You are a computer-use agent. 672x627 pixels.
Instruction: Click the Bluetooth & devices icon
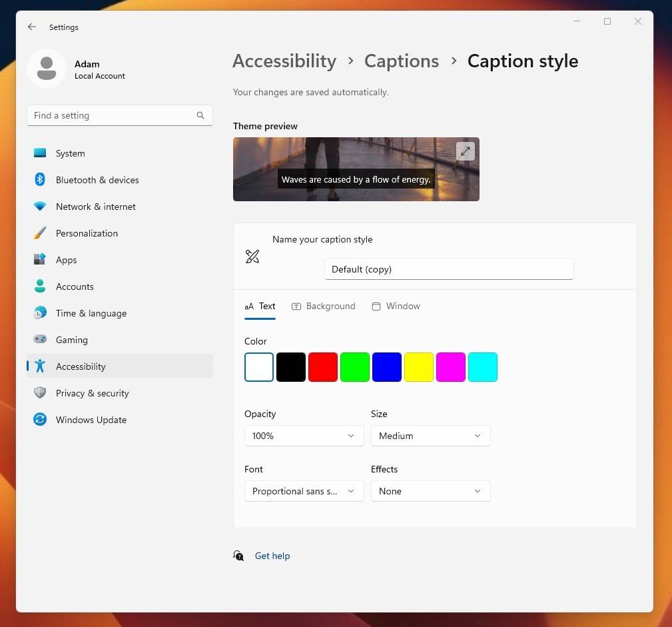[40, 180]
